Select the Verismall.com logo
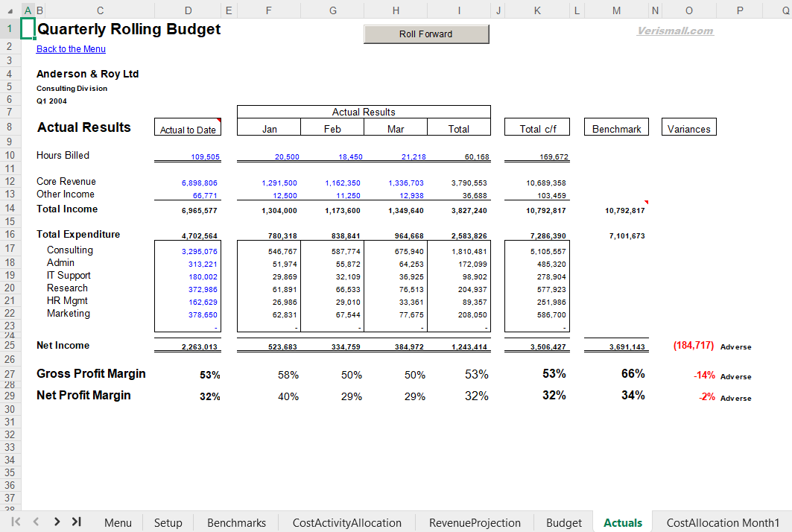This screenshot has height=532, width=792. tap(674, 31)
